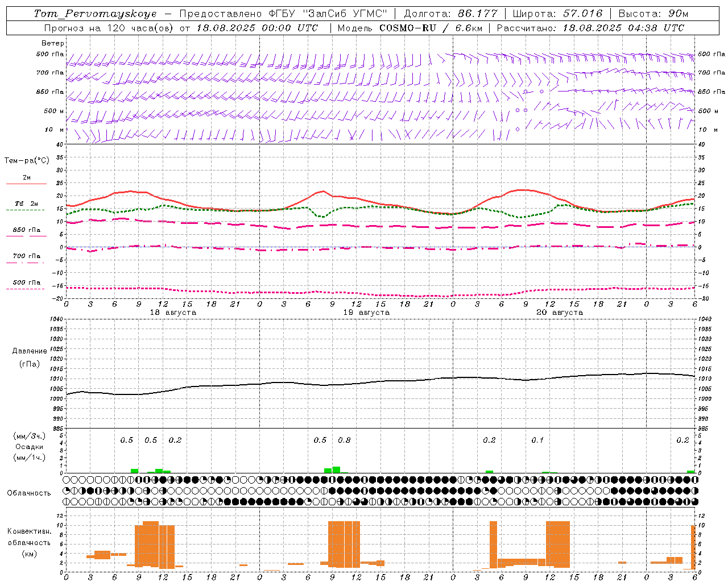728x582 pixels.
Task: Click the "Тем-ра(°C)" panel label
Action: [x=27, y=161]
